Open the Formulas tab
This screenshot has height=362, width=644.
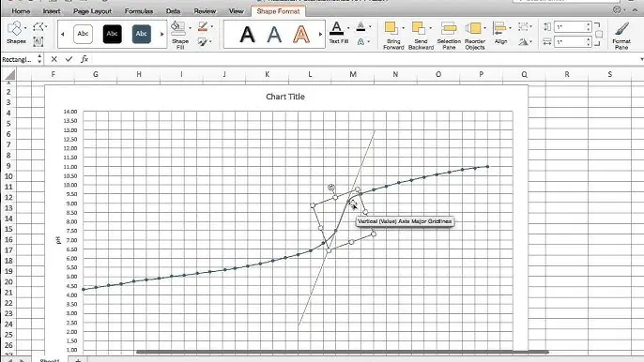click(139, 11)
